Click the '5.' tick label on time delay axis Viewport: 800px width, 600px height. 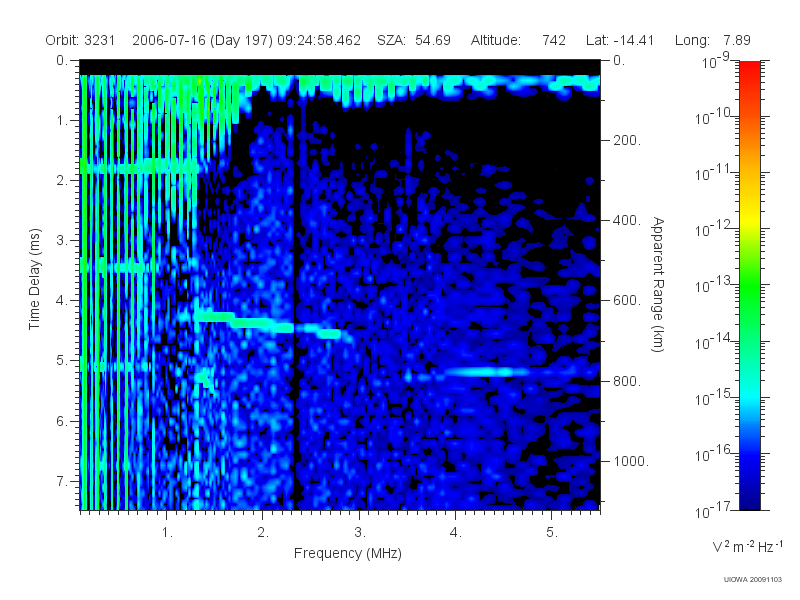point(62,361)
